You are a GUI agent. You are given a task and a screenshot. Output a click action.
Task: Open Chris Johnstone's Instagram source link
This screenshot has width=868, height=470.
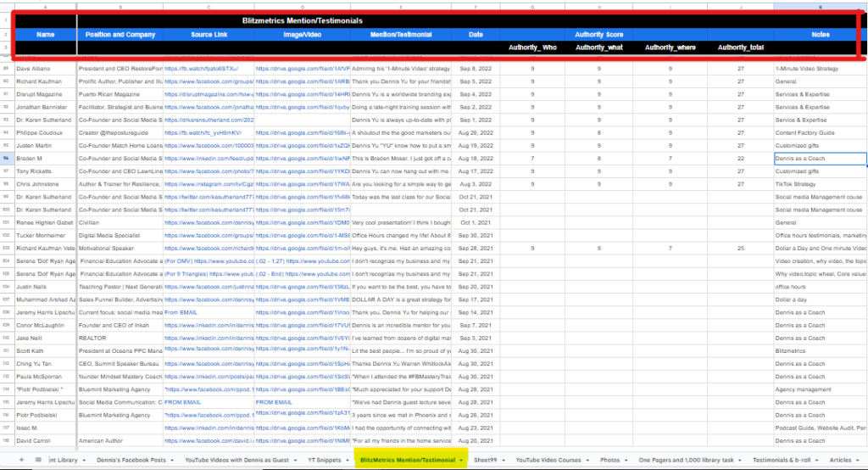pyautogui.click(x=209, y=184)
